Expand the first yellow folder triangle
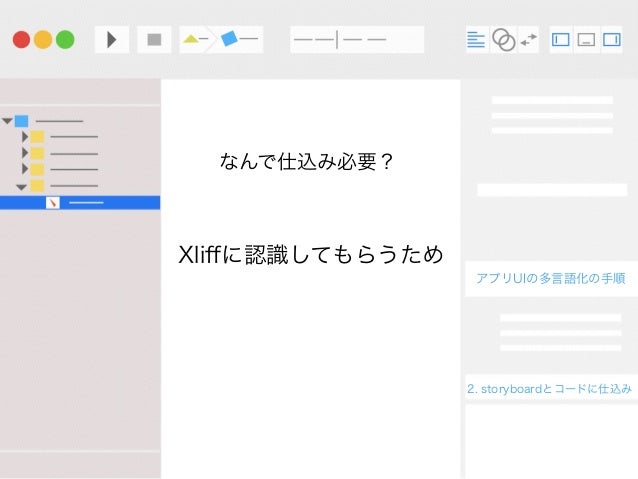The width and height of the screenshot is (638, 479). coord(25,137)
